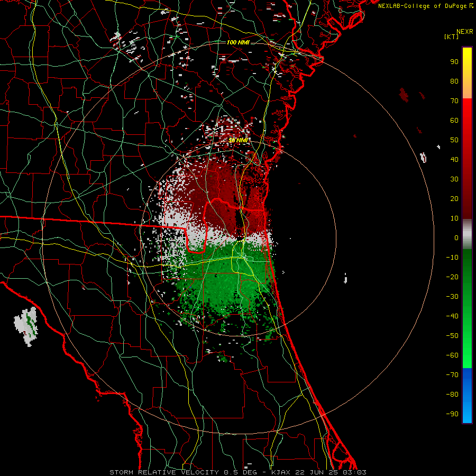Click the -30 value on the velocity scale
This screenshot has height=476, width=476.
click(452, 297)
